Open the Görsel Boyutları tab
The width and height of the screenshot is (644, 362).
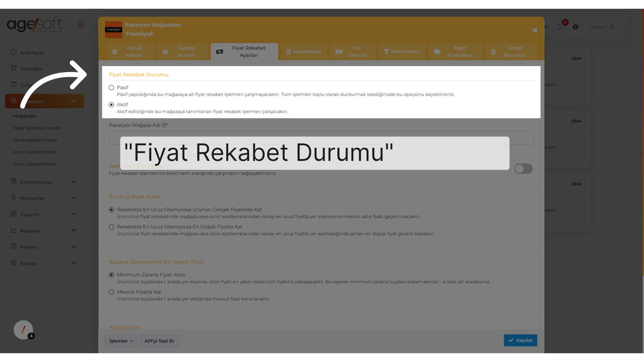(x=512, y=52)
